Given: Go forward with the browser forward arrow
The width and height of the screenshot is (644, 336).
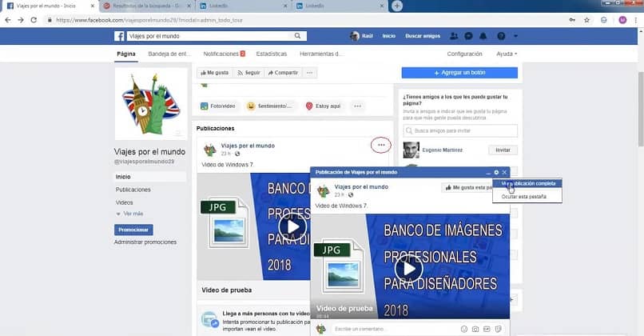Looking at the screenshot, I should [x=21, y=20].
